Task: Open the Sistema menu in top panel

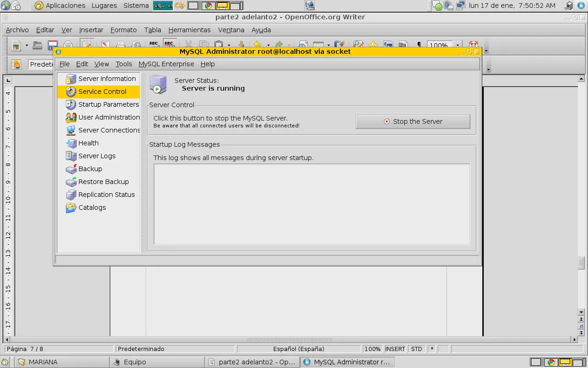Action: coord(136,6)
